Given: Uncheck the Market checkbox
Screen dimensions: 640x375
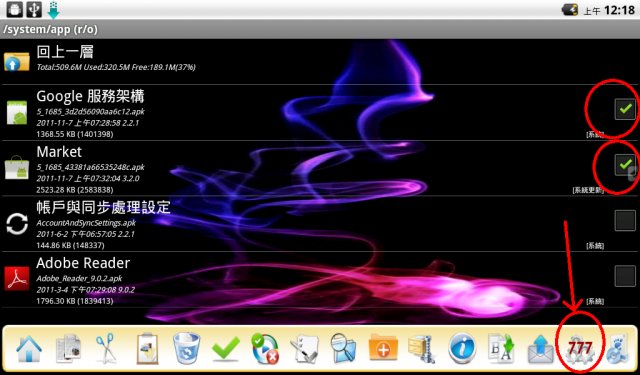Looking at the screenshot, I should pos(625,164).
